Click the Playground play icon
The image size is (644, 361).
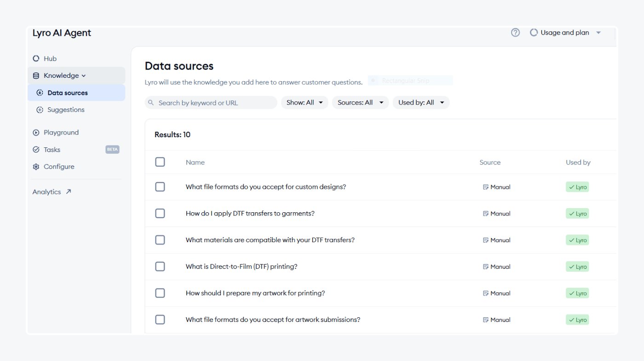click(x=36, y=133)
